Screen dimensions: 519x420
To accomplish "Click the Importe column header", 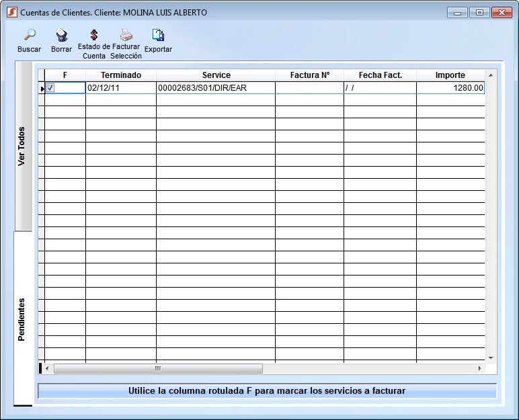I will coord(450,75).
